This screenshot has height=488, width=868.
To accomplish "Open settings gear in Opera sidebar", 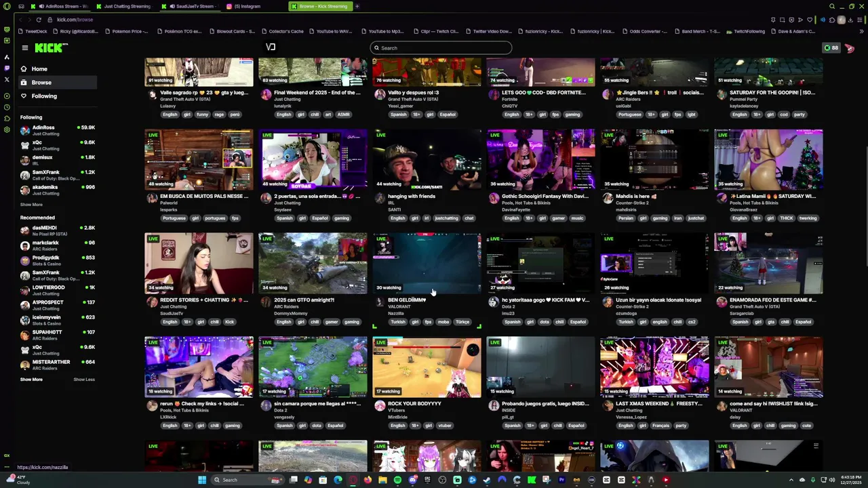I will point(7,129).
